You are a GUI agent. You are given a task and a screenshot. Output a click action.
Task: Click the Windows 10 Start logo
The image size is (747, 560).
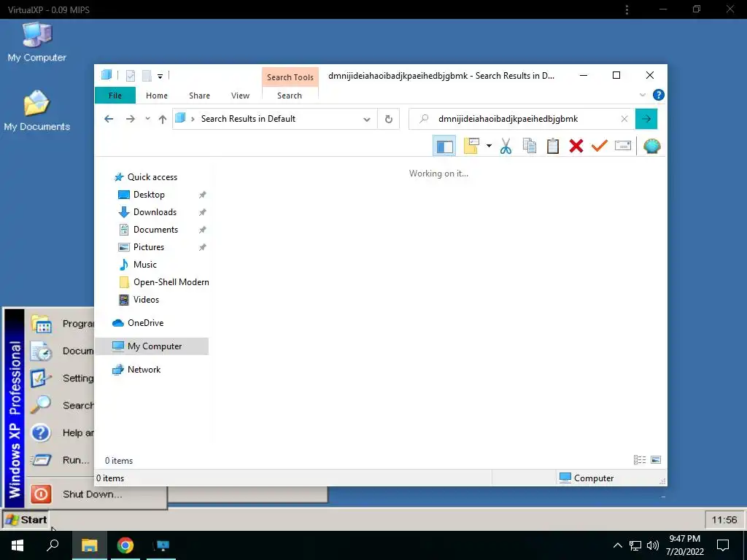coord(18,545)
